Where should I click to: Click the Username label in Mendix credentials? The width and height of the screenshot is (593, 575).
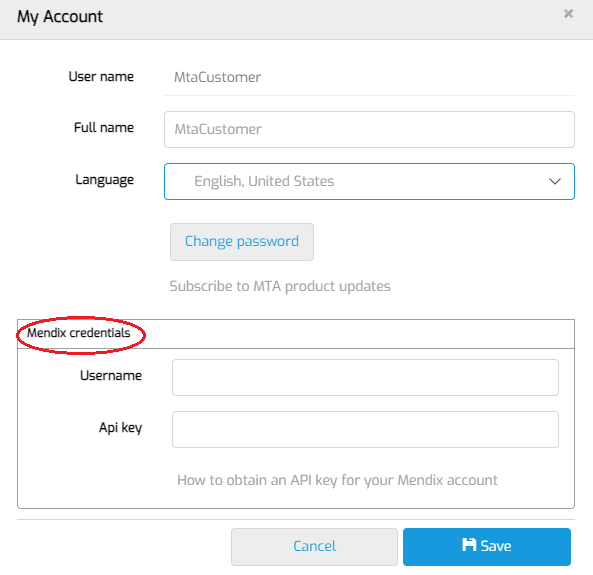point(111,376)
